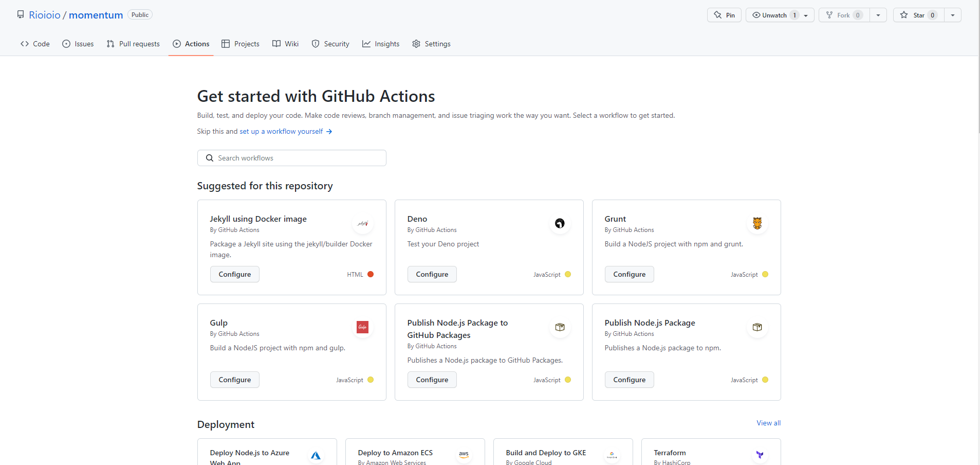The height and width of the screenshot is (465, 980).
Task: View the Insights tab
Action: click(381, 44)
